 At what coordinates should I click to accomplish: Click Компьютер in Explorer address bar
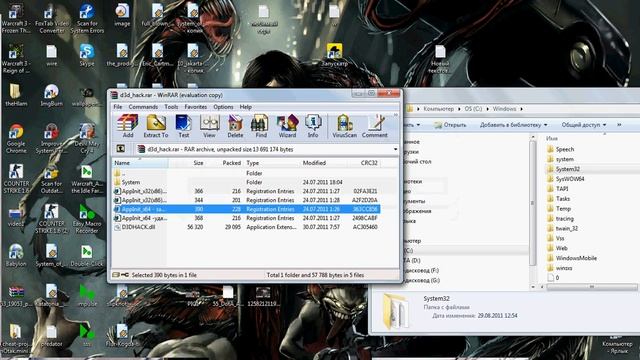[438, 109]
